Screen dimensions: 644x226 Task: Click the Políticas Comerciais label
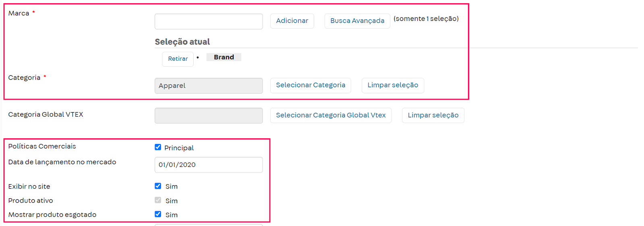point(42,146)
